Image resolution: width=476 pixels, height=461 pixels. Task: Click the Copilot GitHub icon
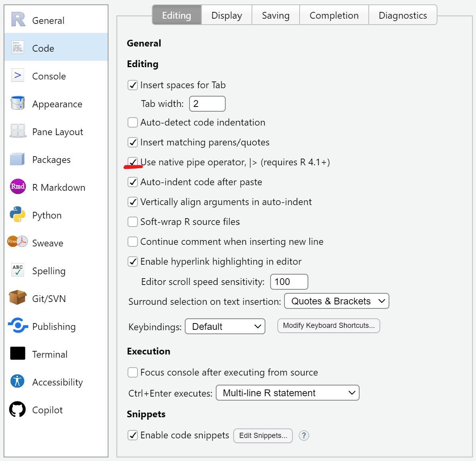tap(17, 409)
